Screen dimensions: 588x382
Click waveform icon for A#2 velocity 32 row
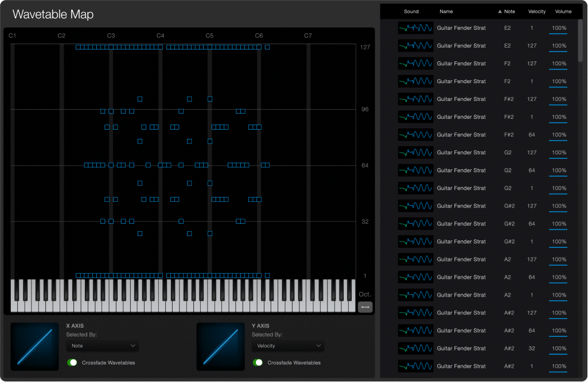pyautogui.click(x=416, y=348)
